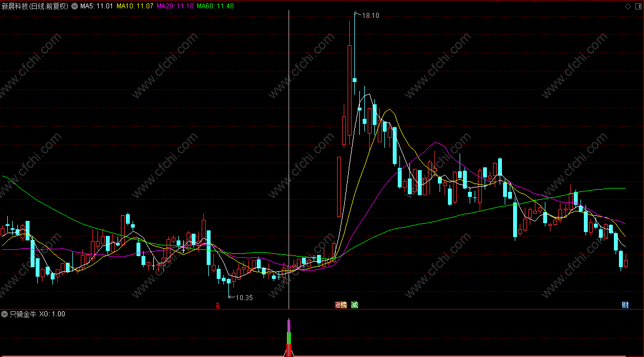644x357 pixels.
Task: Click the 涨榜 event marker
Action: (341, 305)
